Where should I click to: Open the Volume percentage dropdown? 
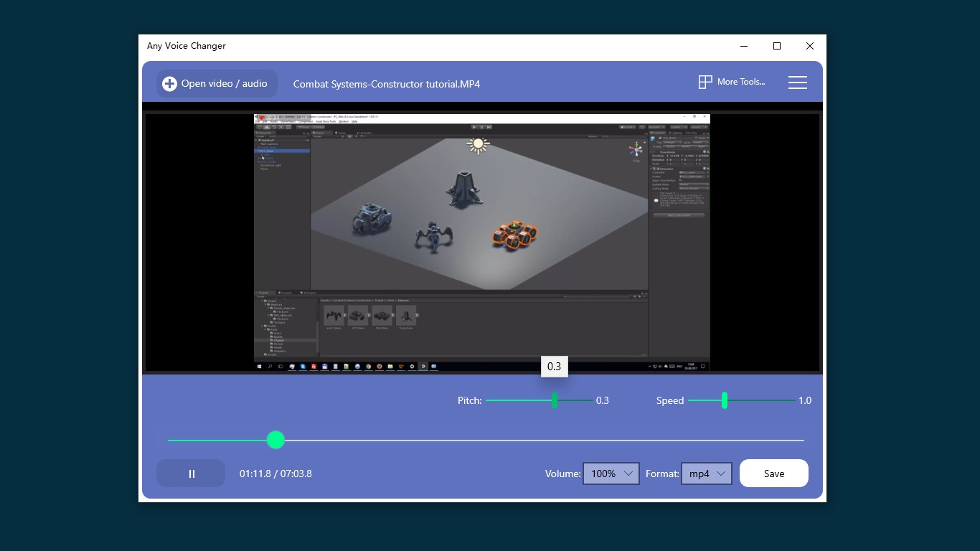(611, 474)
